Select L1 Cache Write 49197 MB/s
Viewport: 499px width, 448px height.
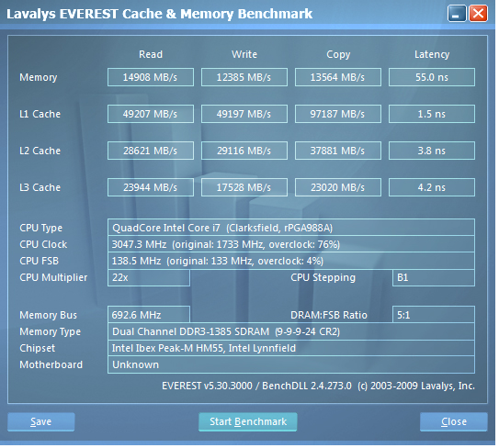(x=244, y=114)
